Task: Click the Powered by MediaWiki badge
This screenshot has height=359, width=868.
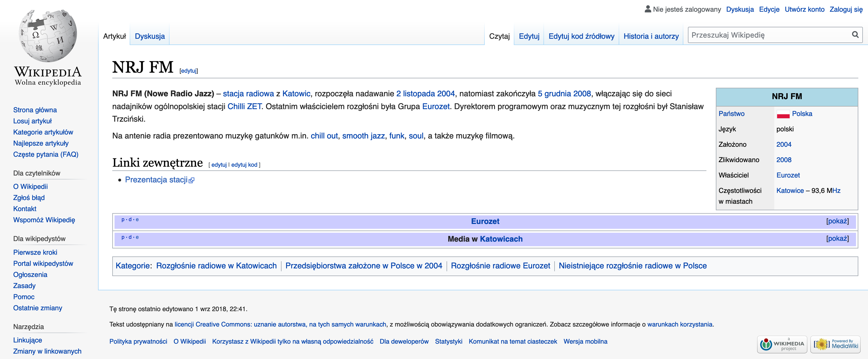Action: coord(835,344)
